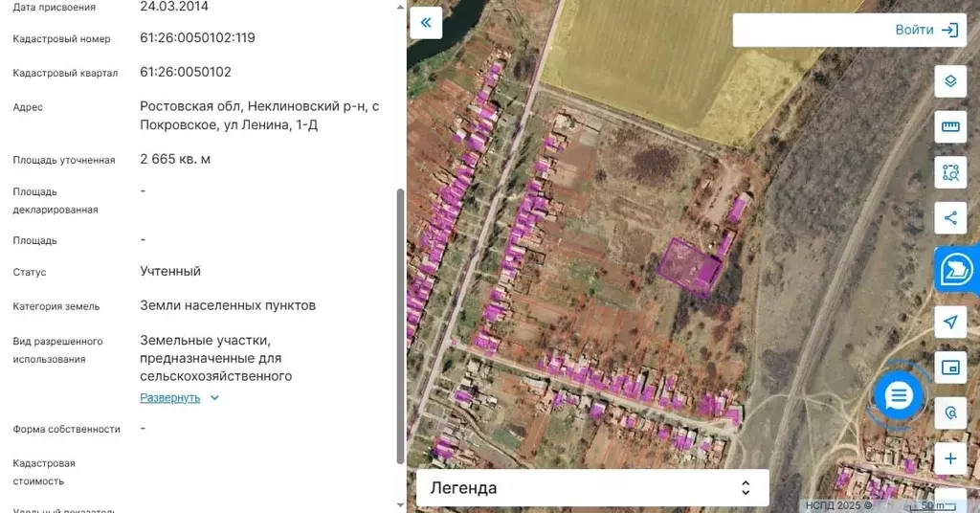This screenshot has height=513, width=980.
Task: Click the Развернуть link to expand usage
Action: (170, 398)
